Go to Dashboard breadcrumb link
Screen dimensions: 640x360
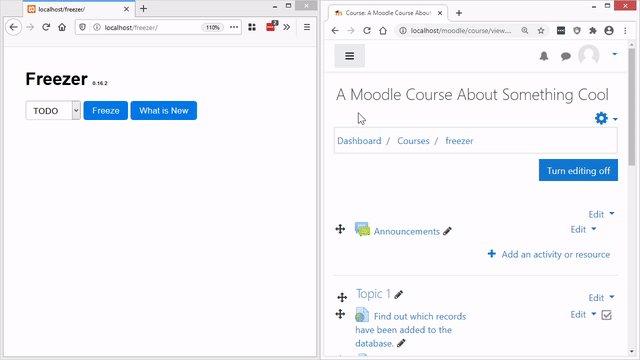(x=359, y=141)
